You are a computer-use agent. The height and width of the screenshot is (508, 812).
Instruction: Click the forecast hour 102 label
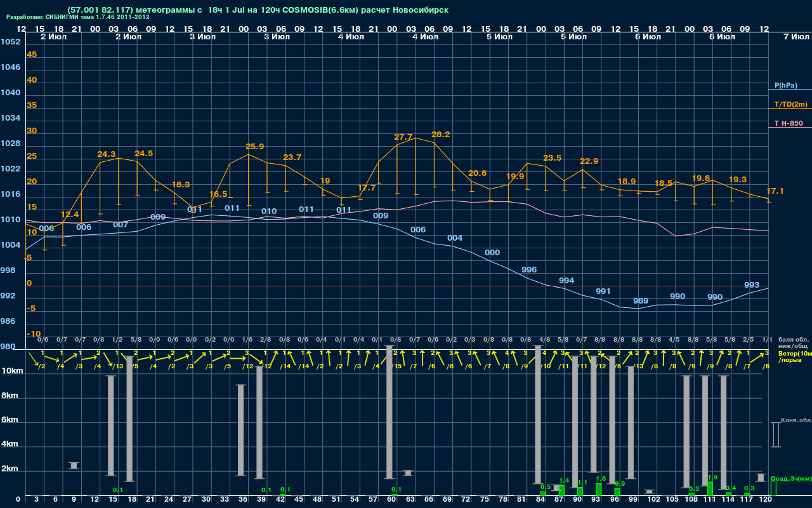(x=654, y=500)
